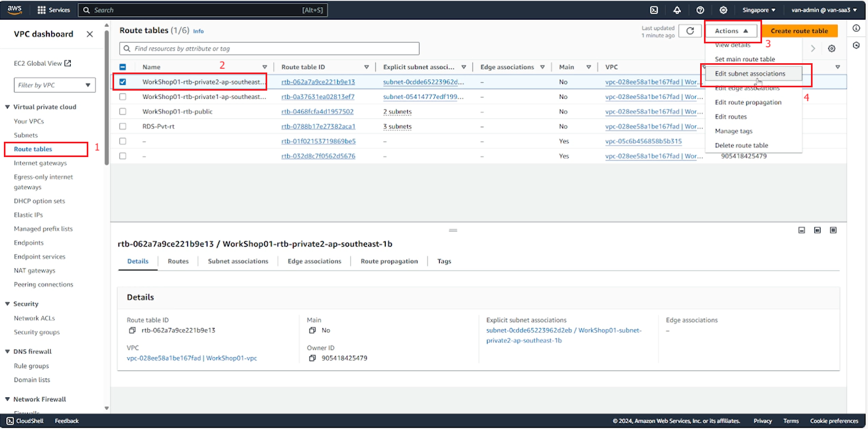Viewport: 868px width, 429px height.
Task: Open Info link next to Route tables
Action: coord(199,31)
